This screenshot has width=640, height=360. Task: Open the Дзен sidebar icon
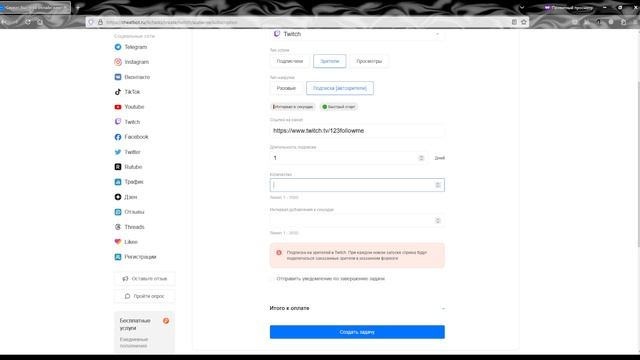click(x=118, y=197)
